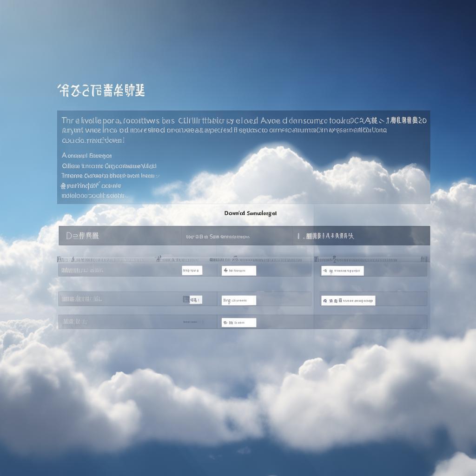This screenshot has width=476, height=476.
Task: Select the first table header column starting with "D"
Action: point(83,236)
